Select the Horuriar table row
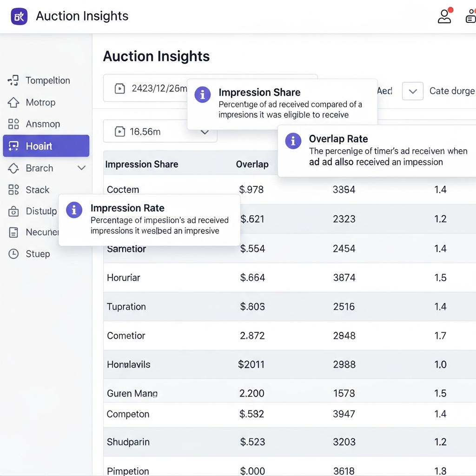The width and height of the screenshot is (476, 476). coord(123,278)
